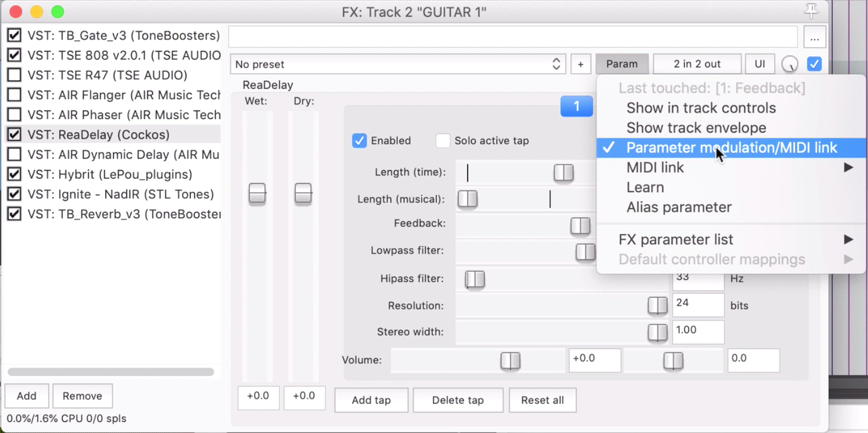Enable the TSE R47 plugin in the chain

point(14,75)
